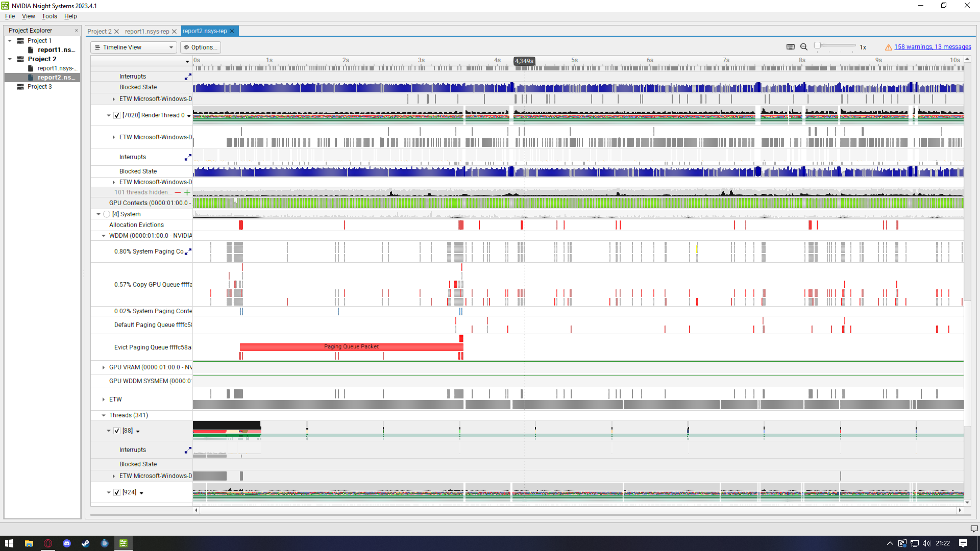Open the timeline ruler dropdown arrow
The image size is (980, 551).
coord(187,62)
